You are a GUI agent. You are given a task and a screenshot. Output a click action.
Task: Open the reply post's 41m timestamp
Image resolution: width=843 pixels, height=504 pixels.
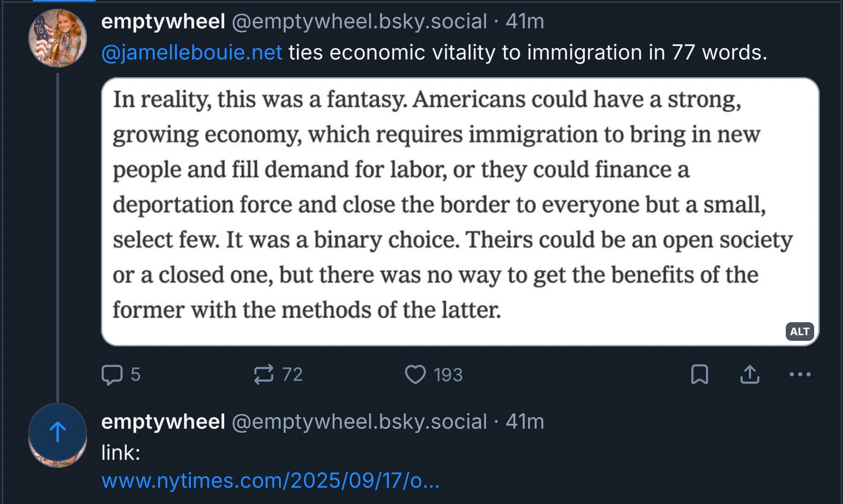click(x=525, y=422)
